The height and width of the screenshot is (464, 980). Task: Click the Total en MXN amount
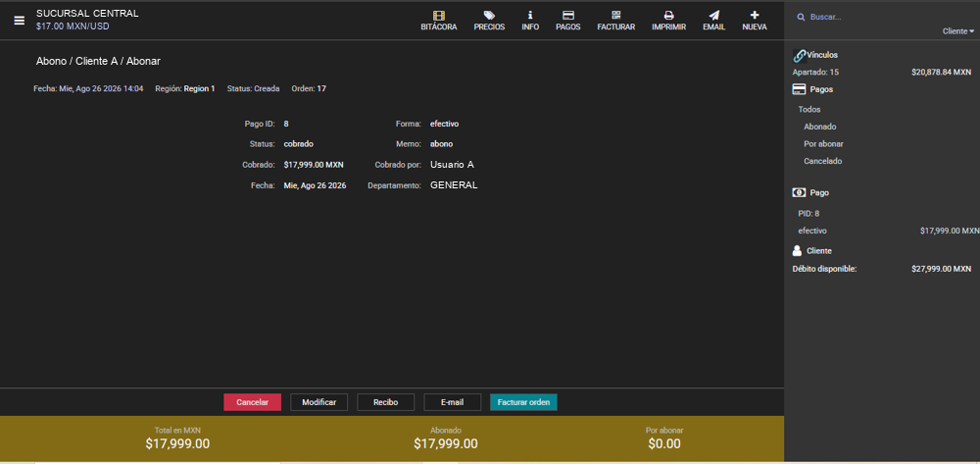177,444
